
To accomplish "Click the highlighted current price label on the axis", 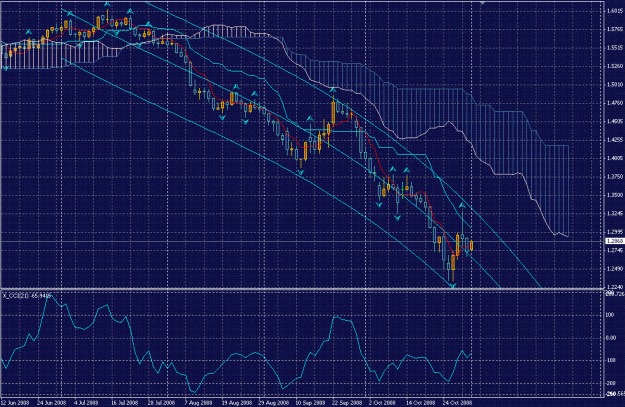I will point(614,241).
